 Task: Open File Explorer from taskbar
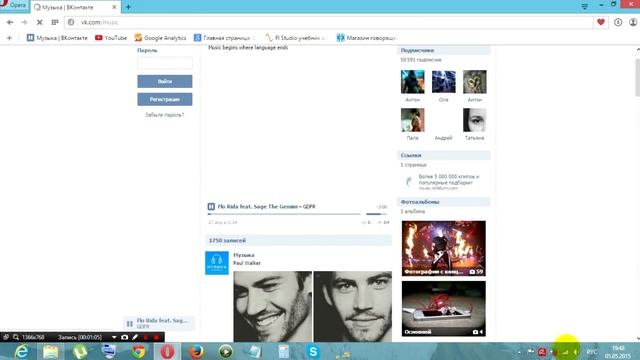(x=51, y=351)
